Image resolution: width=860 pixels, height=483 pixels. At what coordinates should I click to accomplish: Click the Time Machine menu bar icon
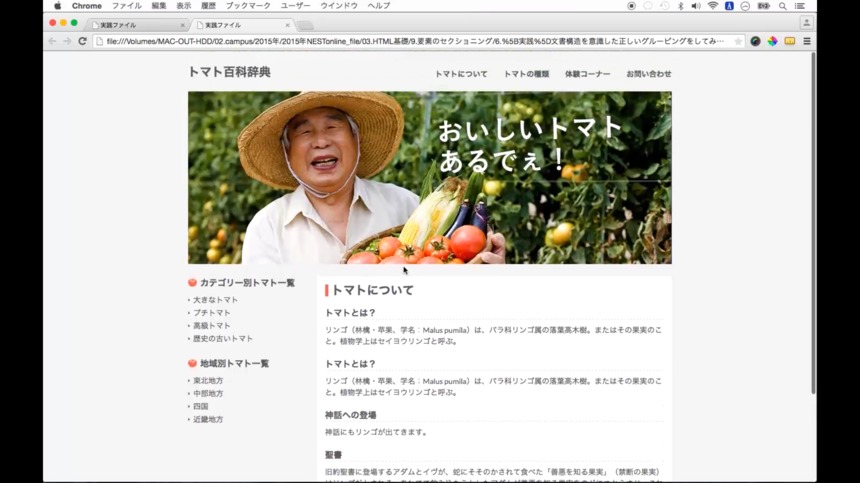point(664,6)
